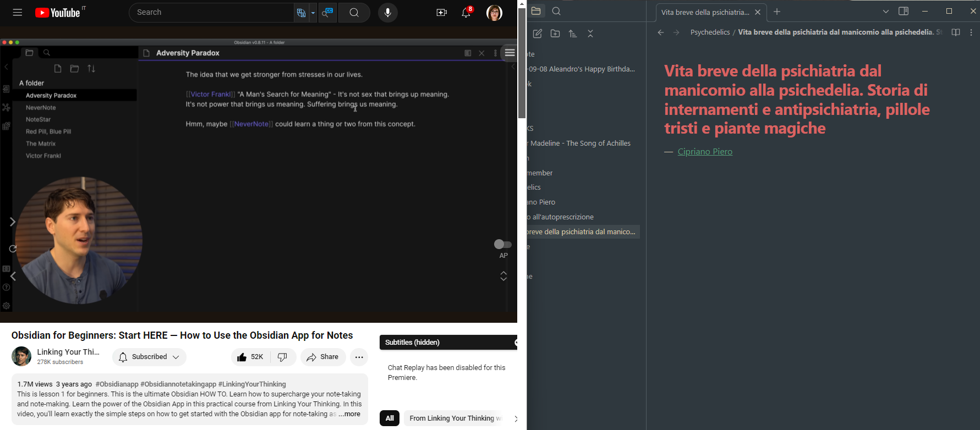Create new note in Obsidian
The height and width of the screenshot is (430, 980).
coord(538,34)
